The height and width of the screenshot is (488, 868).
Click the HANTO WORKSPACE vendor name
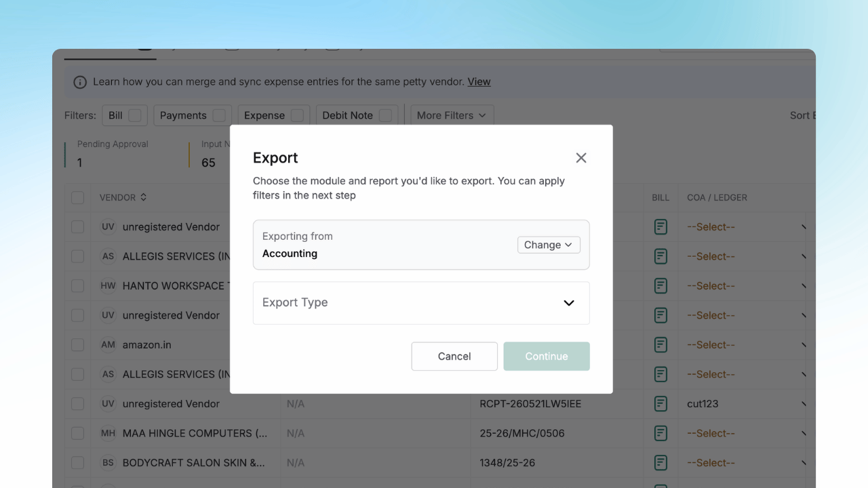point(176,286)
